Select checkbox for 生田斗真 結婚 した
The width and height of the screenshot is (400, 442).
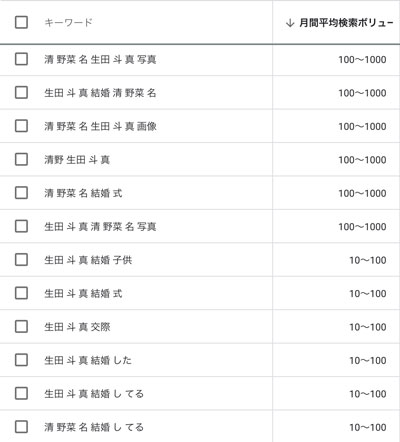point(21,360)
